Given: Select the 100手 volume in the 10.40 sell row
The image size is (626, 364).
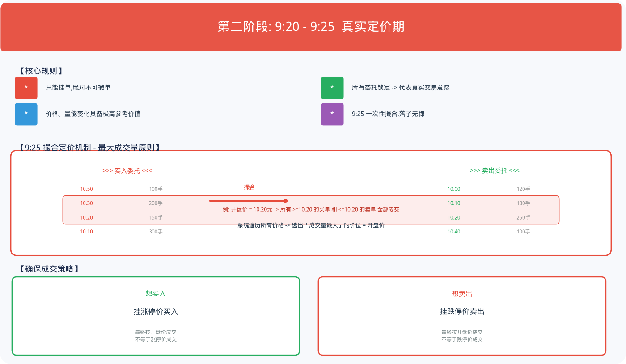Looking at the screenshot, I should tap(524, 232).
